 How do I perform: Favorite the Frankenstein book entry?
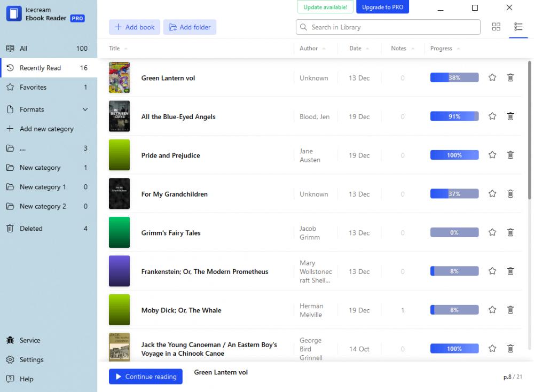click(492, 271)
